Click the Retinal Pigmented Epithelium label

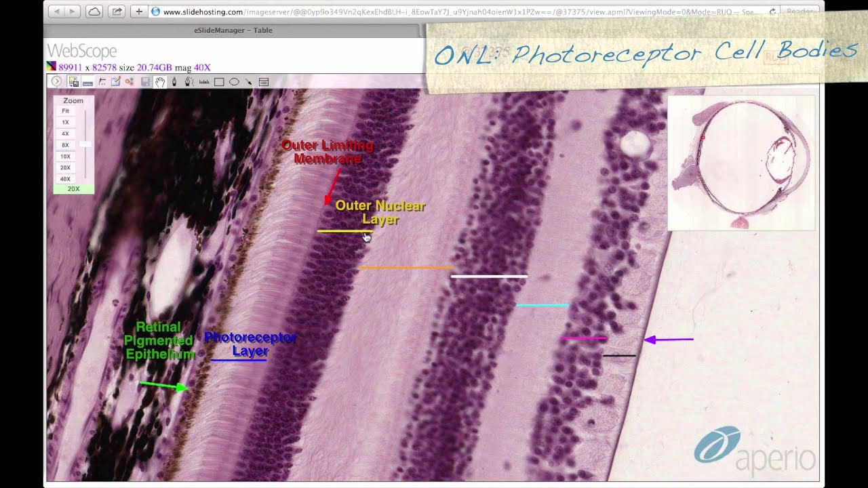click(x=160, y=340)
